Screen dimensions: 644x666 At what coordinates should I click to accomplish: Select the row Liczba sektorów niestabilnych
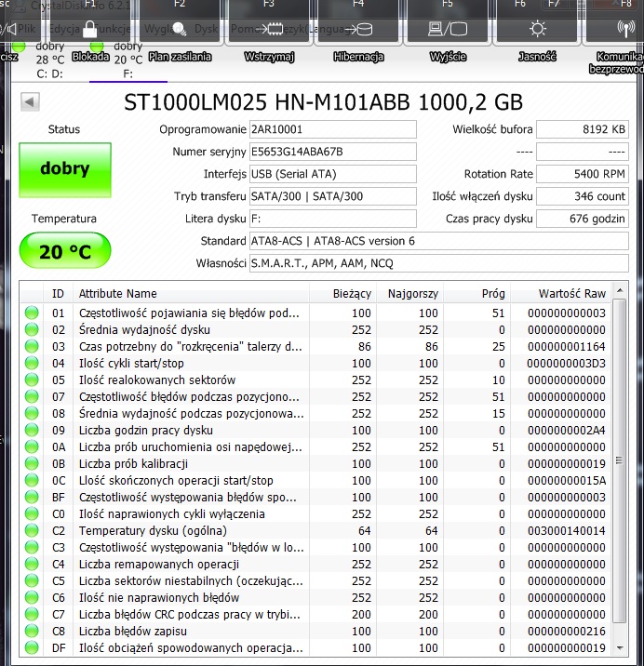pos(315,580)
